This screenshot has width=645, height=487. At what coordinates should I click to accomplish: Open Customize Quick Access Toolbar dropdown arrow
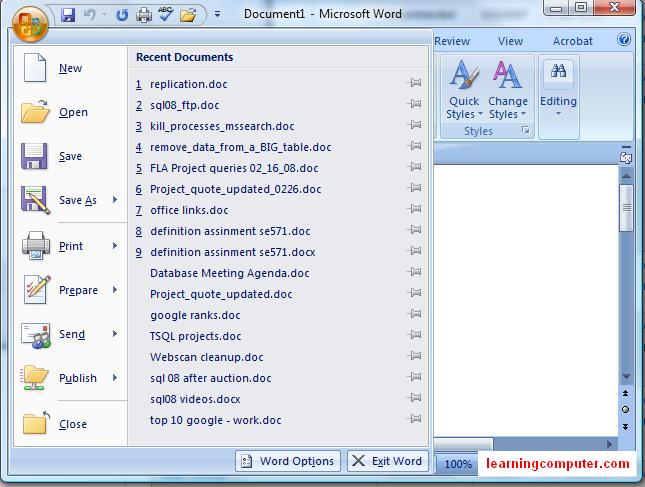pyautogui.click(x=217, y=15)
